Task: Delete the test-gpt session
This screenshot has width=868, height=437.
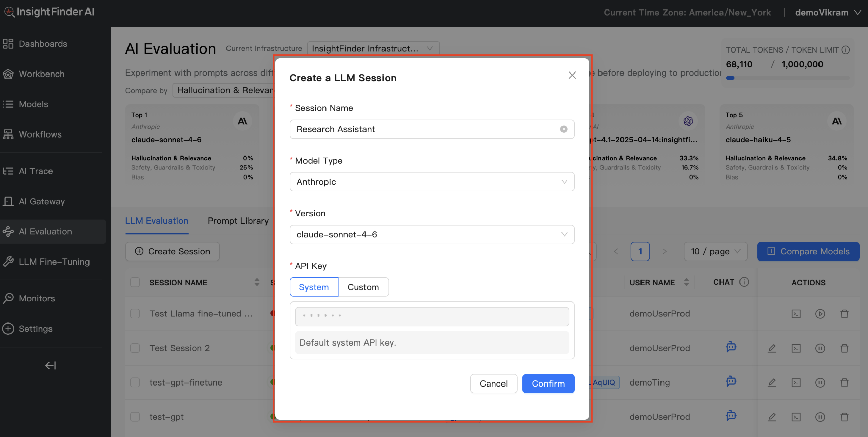Action: coord(844,417)
